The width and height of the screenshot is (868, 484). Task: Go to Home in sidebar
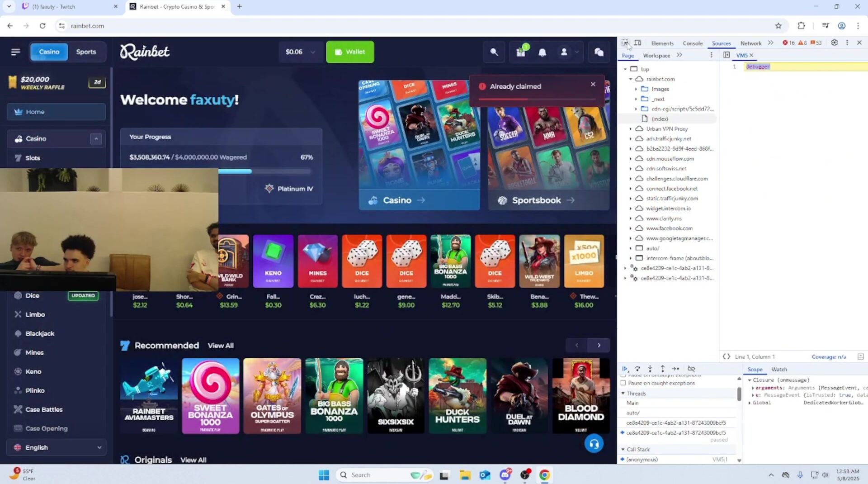(57, 112)
